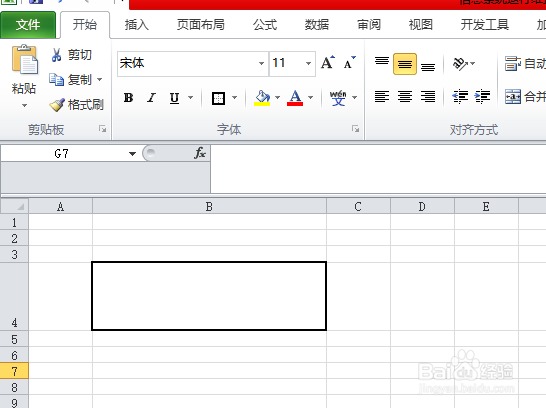This screenshot has width=546, height=408.
Task: Switch to the 数据 tab
Action: point(317,25)
